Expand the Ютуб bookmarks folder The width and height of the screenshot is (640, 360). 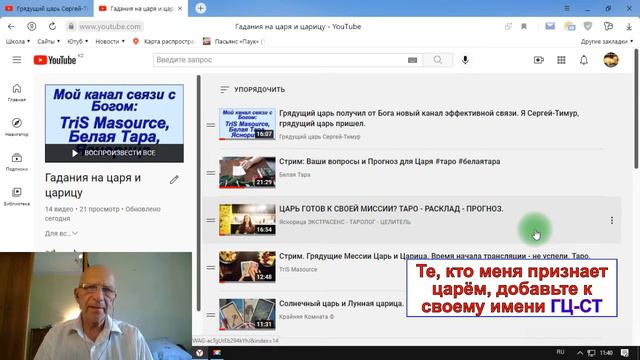(78, 41)
